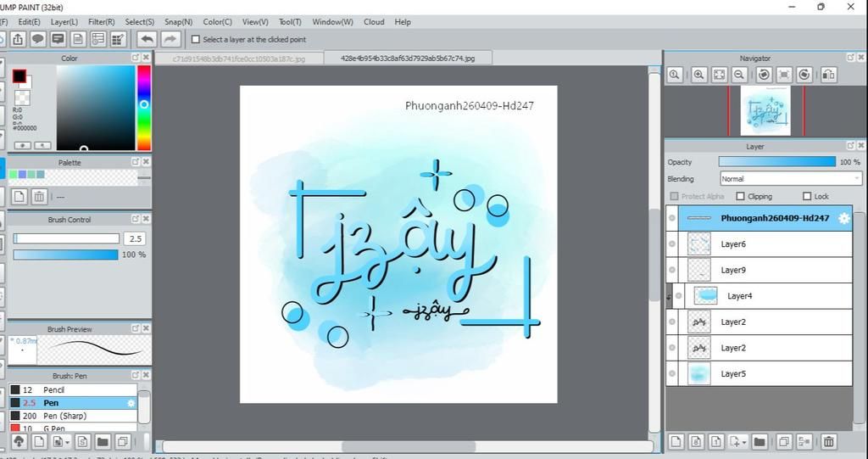
Task: Undock the Color panel
Action: click(x=136, y=57)
